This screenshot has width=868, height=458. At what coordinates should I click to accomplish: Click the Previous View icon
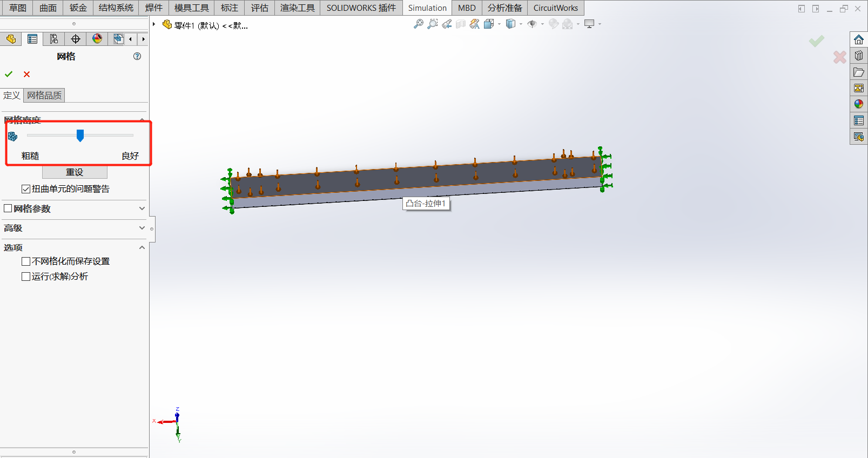point(446,24)
